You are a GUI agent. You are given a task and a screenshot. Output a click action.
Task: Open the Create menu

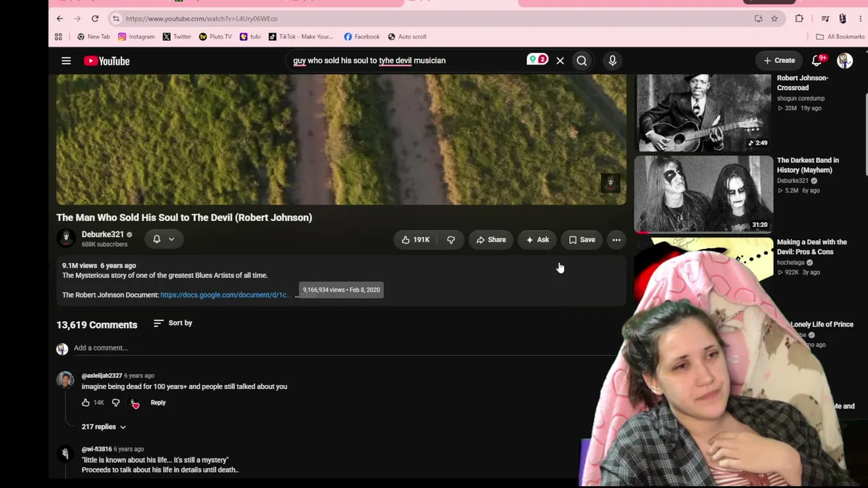click(x=779, y=60)
